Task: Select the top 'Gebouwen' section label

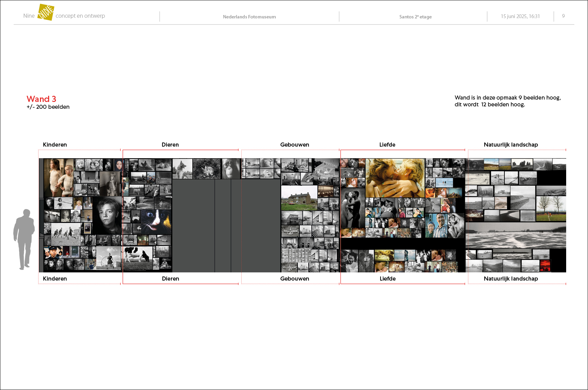Action: [x=295, y=145]
